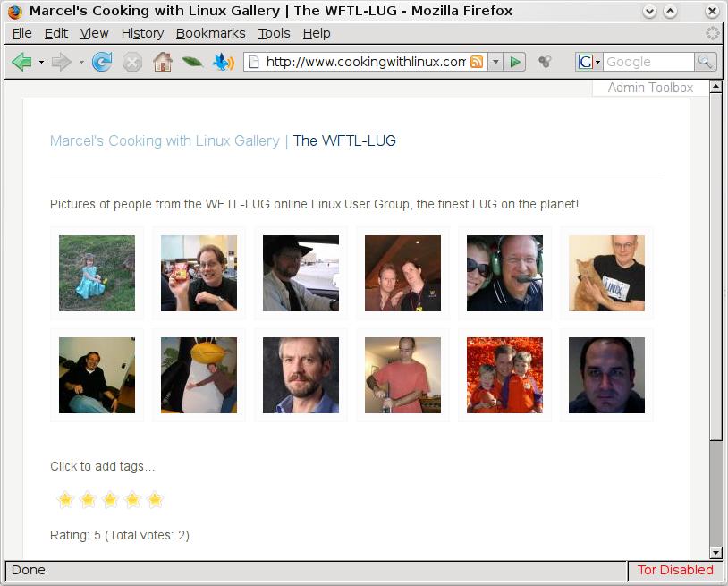Open the Google search engine dropdown
Image resolution: width=728 pixels, height=586 pixels.
click(x=588, y=62)
